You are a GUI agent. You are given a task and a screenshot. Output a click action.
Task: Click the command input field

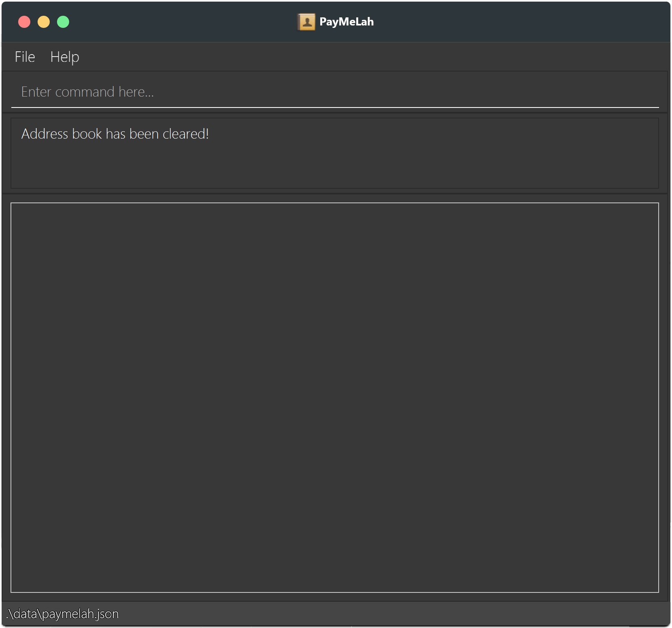click(x=335, y=92)
